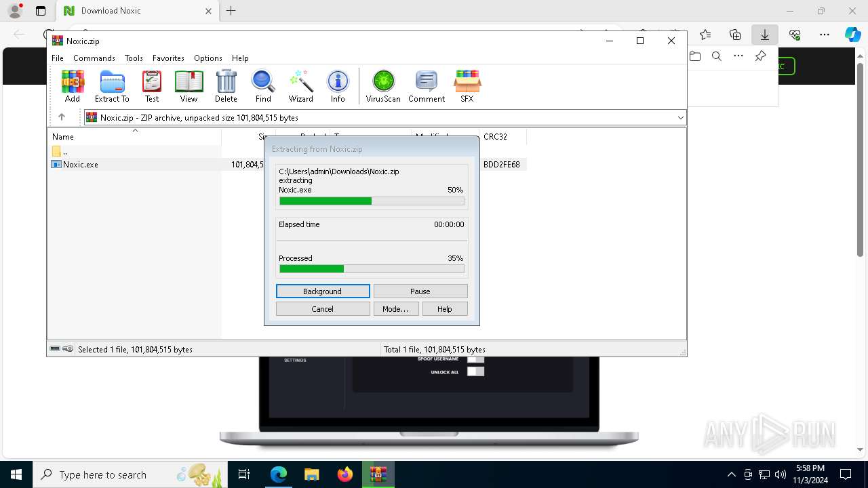Open Edge favorites star icon
The image size is (868, 488).
click(x=705, y=35)
